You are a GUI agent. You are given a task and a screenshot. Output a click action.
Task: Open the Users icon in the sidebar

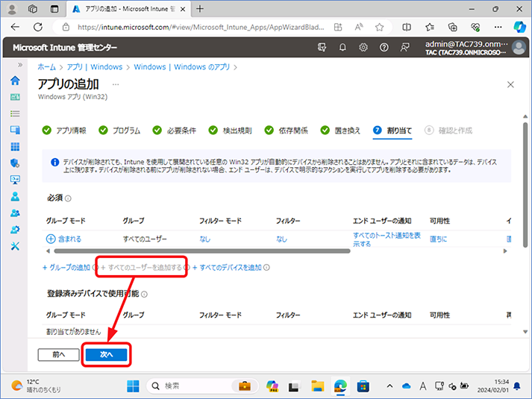point(15,196)
